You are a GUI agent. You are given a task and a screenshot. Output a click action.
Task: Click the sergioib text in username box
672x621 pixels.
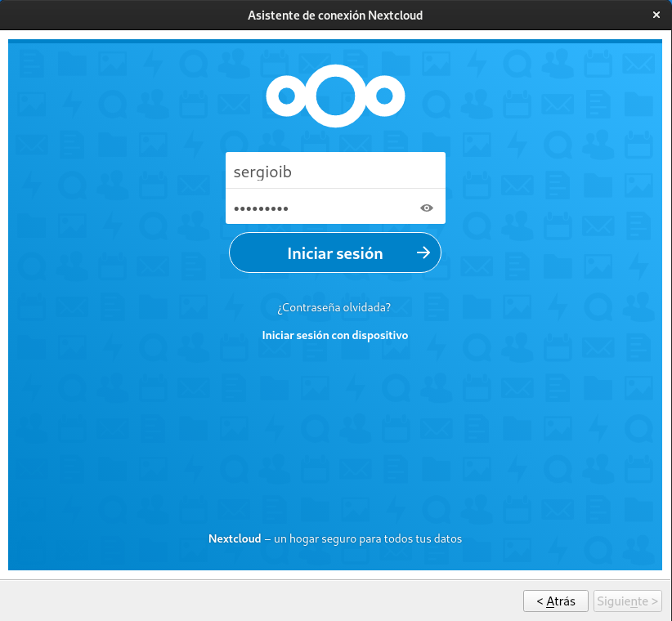262,172
